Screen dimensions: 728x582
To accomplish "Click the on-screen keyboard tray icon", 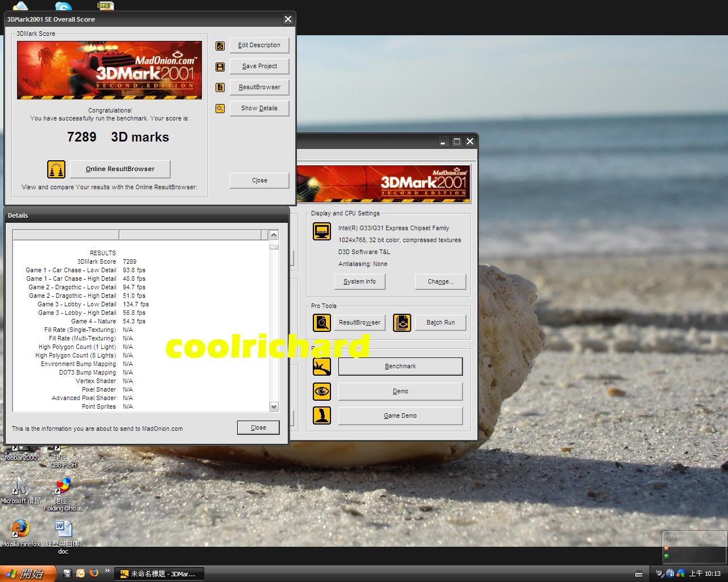I will (639, 573).
